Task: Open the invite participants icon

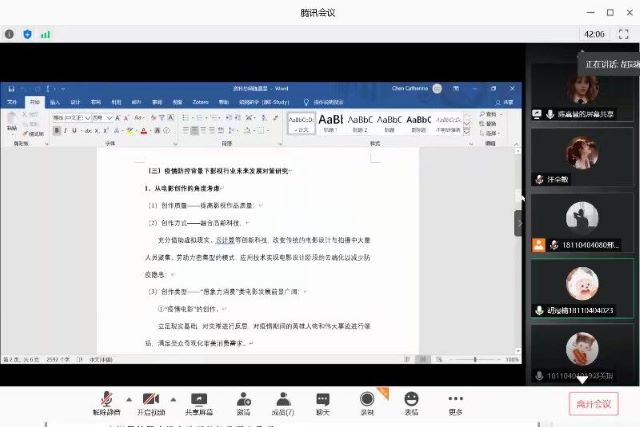Action: 243,400
